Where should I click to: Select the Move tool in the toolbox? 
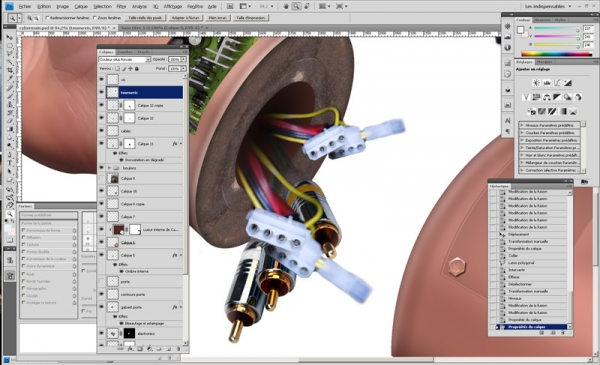[10, 37]
